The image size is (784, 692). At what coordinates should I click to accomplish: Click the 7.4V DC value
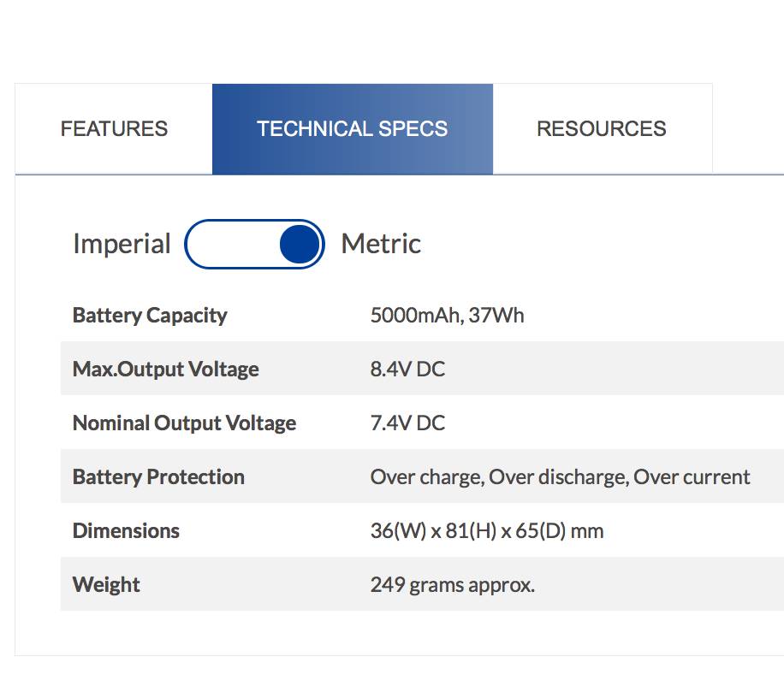pyautogui.click(x=407, y=423)
